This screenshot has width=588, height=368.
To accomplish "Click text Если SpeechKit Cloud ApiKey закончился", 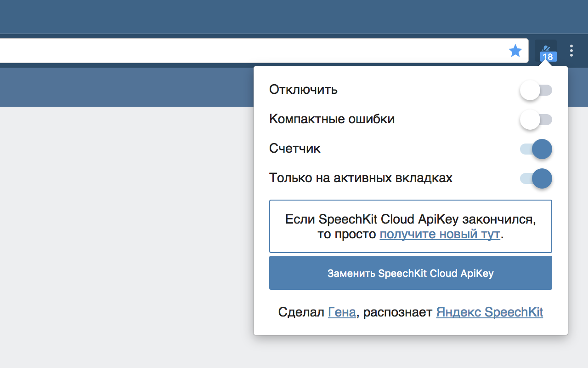I will [x=411, y=219].
